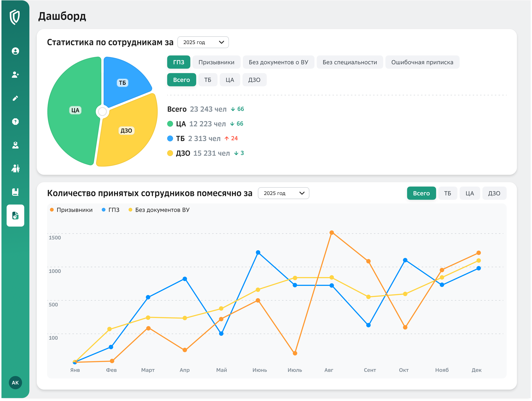This screenshot has height=401, width=532.
Task: Click the officer with cap sidebar icon
Action: 15,145
